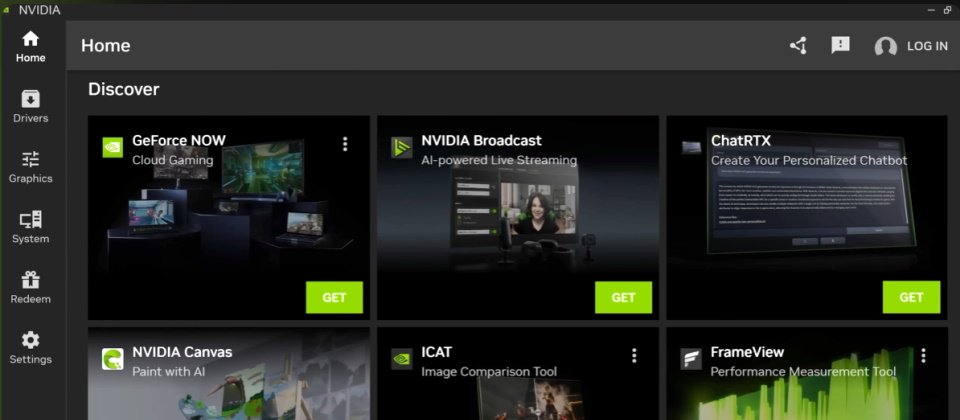
Task: Click 'AI-powered Live Streaming' subtitle
Action: 499,160
